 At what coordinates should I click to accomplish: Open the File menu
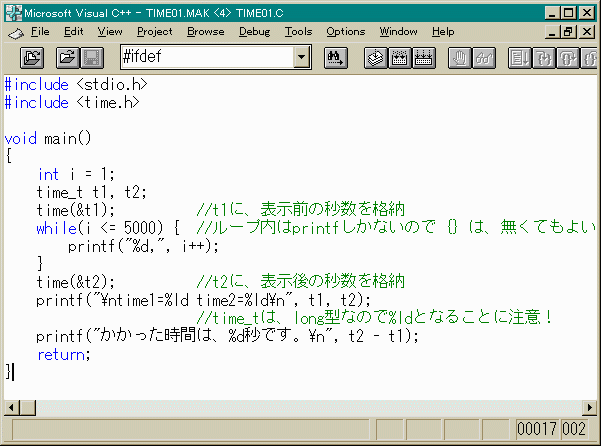tap(40, 31)
